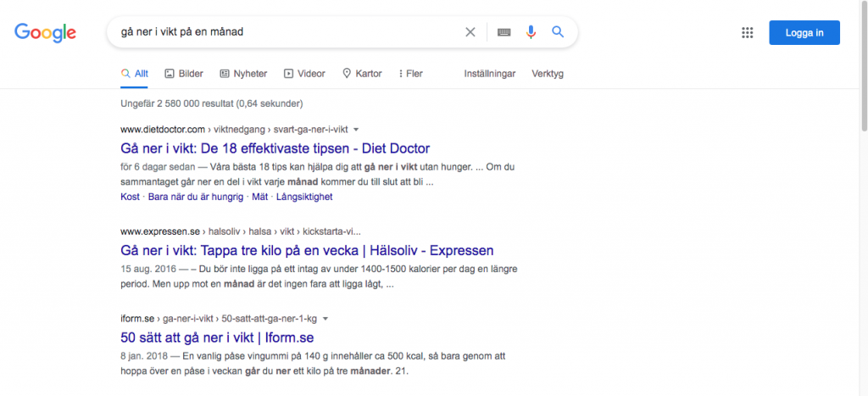Follow the Mät sitelink
Image resolution: width=868 pixels, height=396 pixels.
pos(259,197)
